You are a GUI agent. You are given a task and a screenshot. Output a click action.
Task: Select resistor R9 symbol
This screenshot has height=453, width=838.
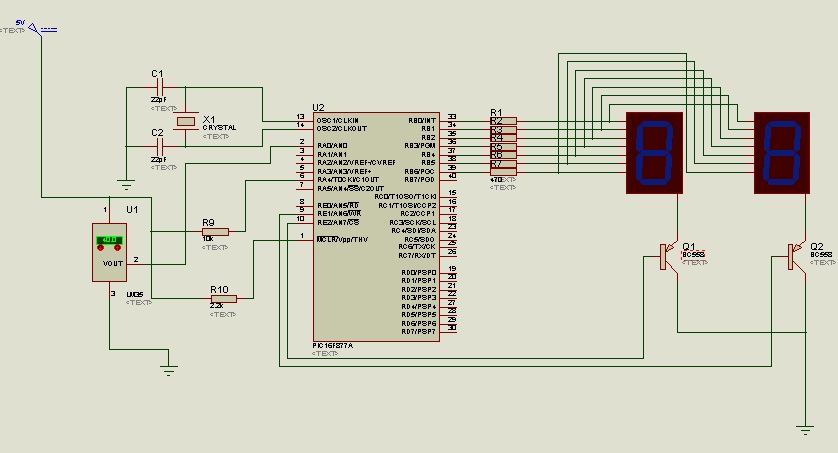click(x=215, y=231)
